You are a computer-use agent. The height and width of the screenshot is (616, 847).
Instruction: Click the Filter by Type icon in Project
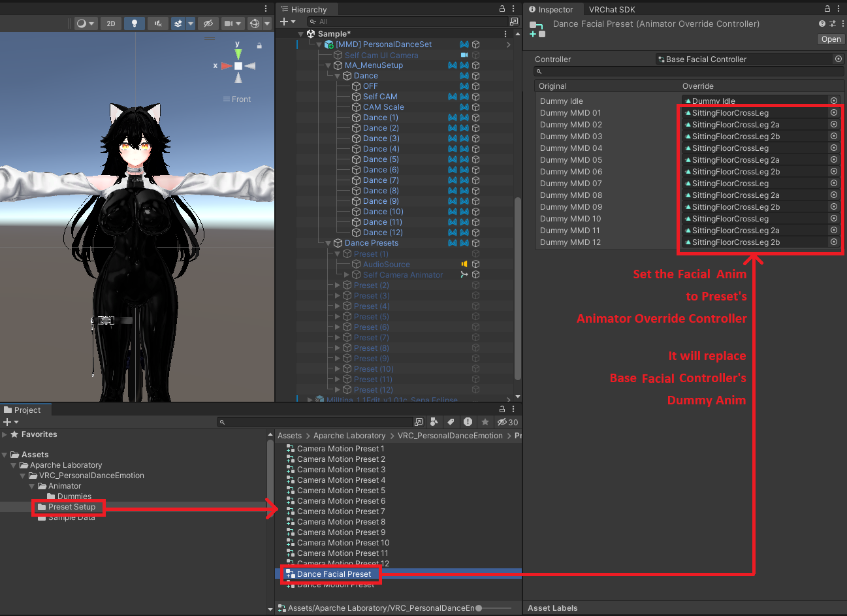(x=434, y=422)
